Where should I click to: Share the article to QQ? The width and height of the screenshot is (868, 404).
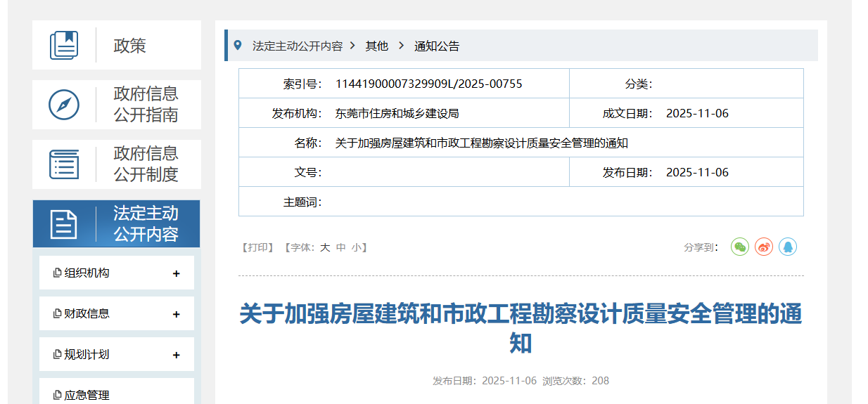[x=788, y=247]
